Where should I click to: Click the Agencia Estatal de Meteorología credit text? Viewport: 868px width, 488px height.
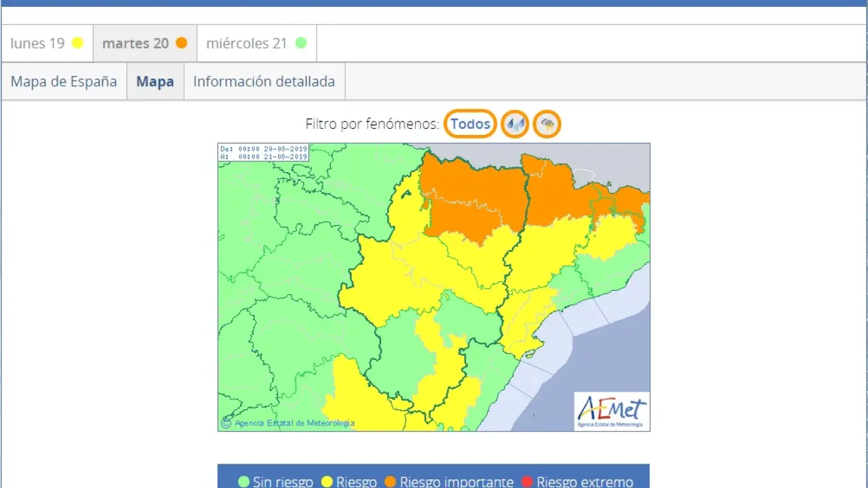click(294, 423)
